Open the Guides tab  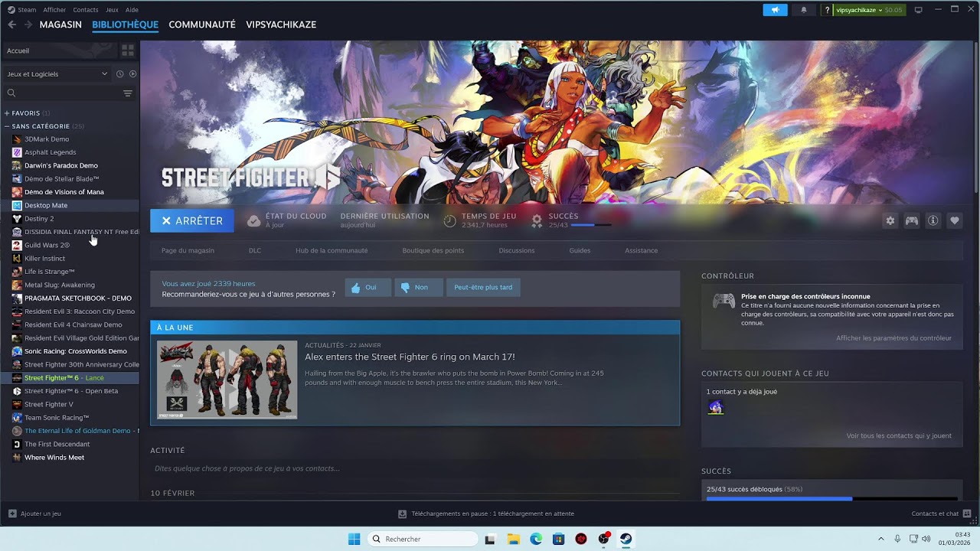point(580,250)
